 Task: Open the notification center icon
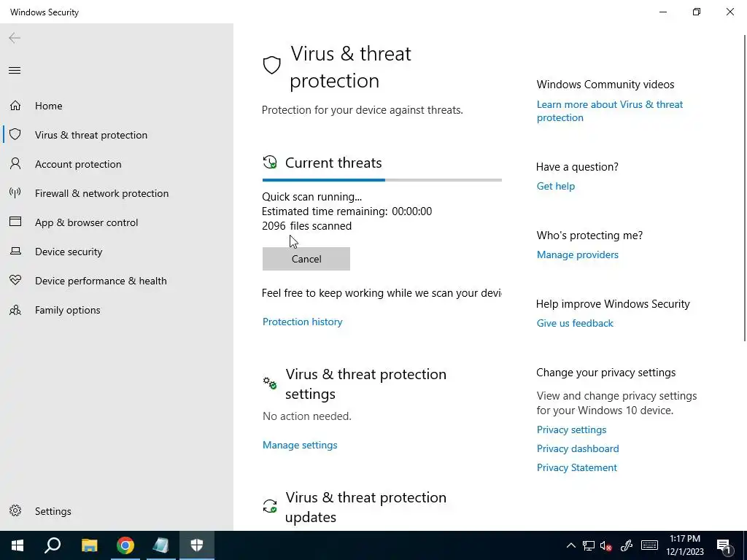click(724, 545)
